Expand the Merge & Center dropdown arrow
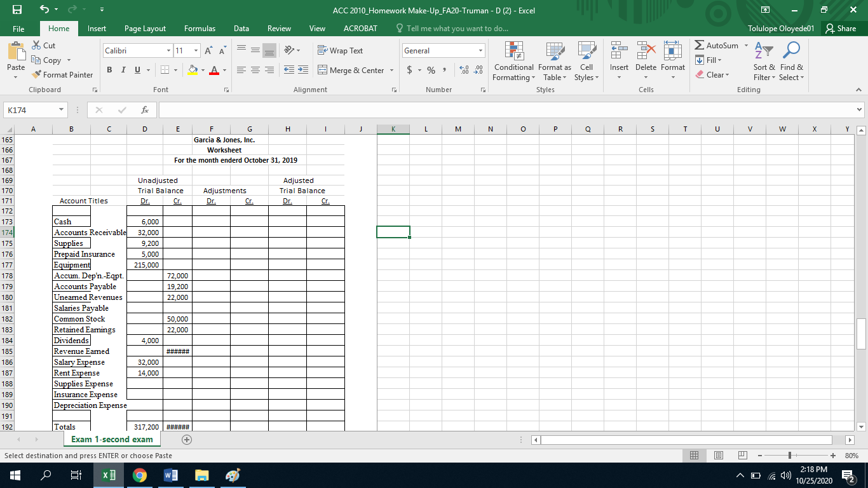Image resolution: width=868 pixels, height=488 pixels. click(391, 70)
